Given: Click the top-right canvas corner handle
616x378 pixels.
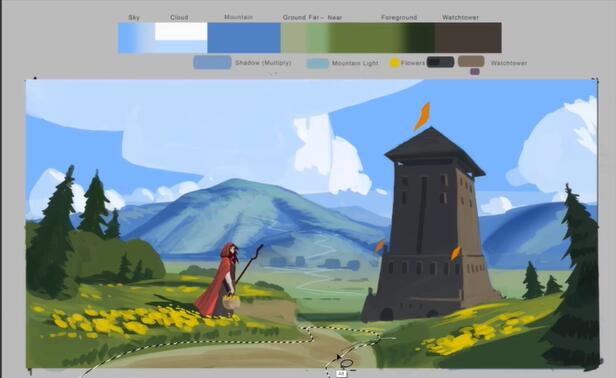Looking at the screenshot, I should coord(597,80).
